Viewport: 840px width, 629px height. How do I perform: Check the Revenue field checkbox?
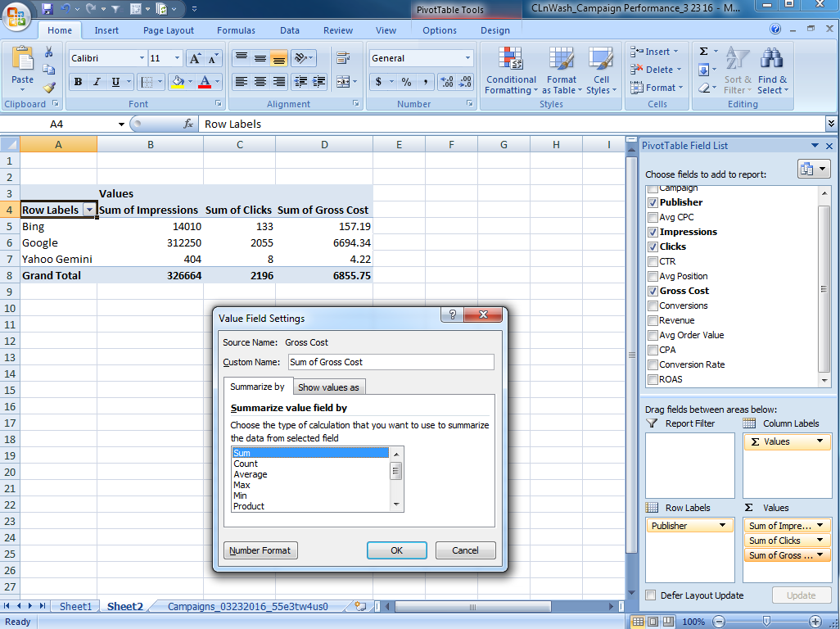653,320
